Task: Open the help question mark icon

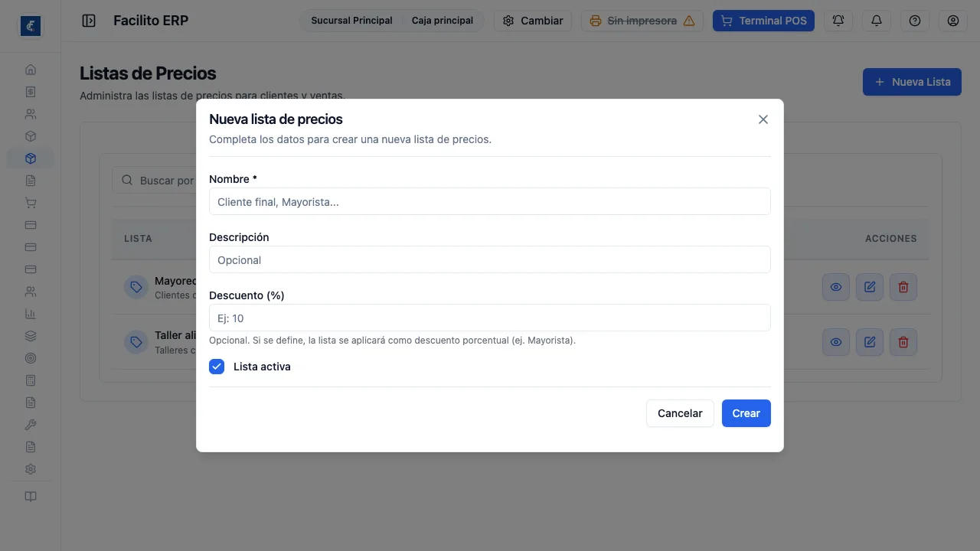Action: (x=915, y=21)
